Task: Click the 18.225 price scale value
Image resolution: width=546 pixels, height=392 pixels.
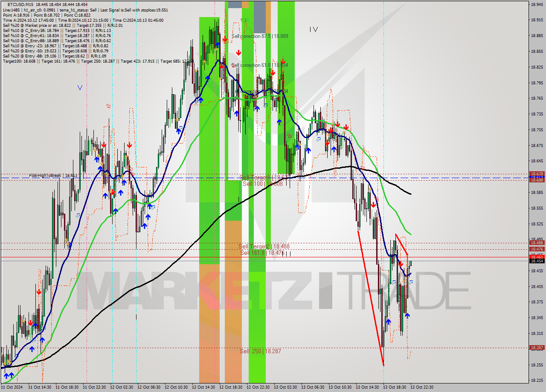Action: point(537,380)
